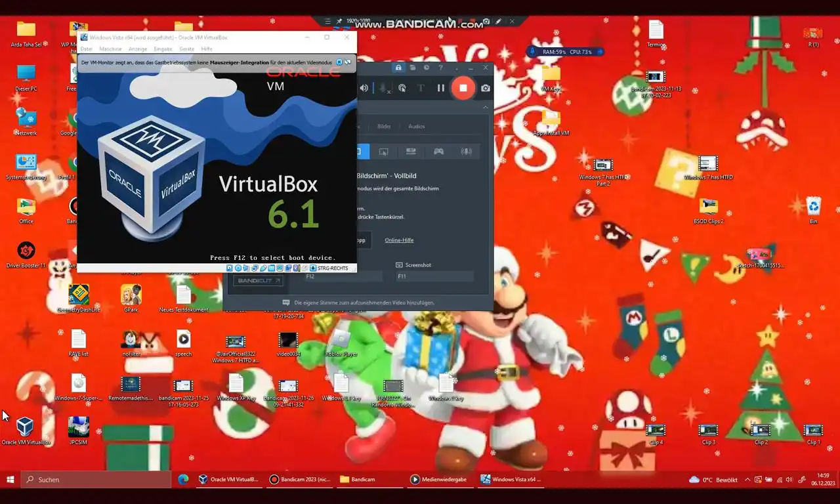
Task: Select the JPCSIM desktop icon
Action: pos(79,431)
